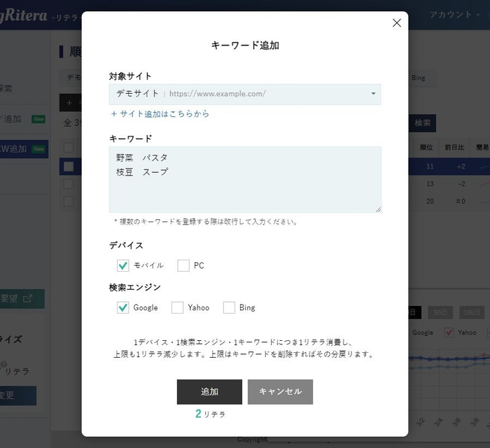Uncheck the モバイル device checkbox
Image resolution: width=490 pixels, height=448 pixels.
123,265
